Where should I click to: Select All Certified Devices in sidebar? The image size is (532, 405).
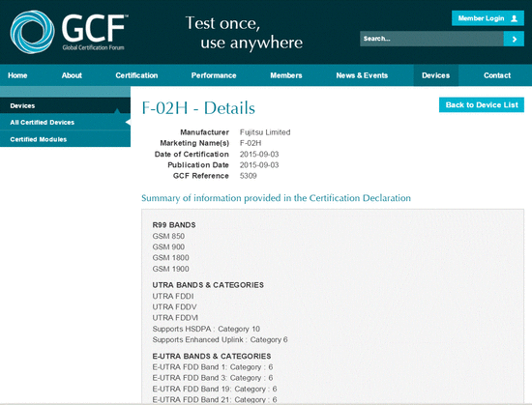pos(65,123)
